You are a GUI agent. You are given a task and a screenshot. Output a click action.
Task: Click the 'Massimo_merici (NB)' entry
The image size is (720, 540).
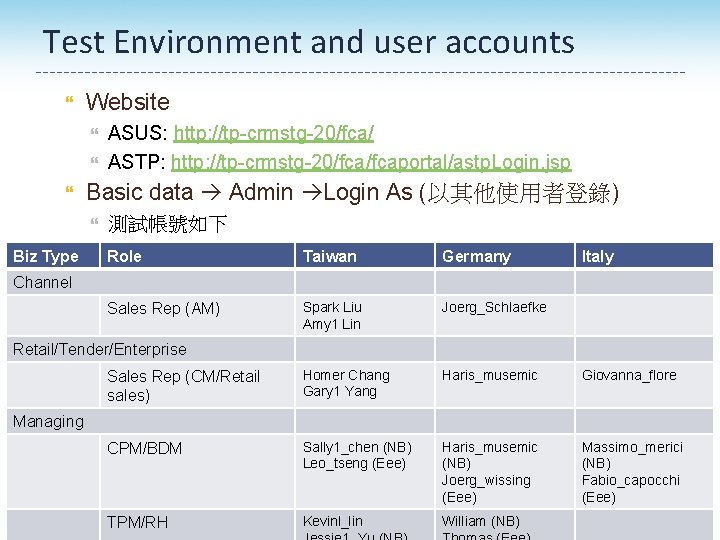632,455
